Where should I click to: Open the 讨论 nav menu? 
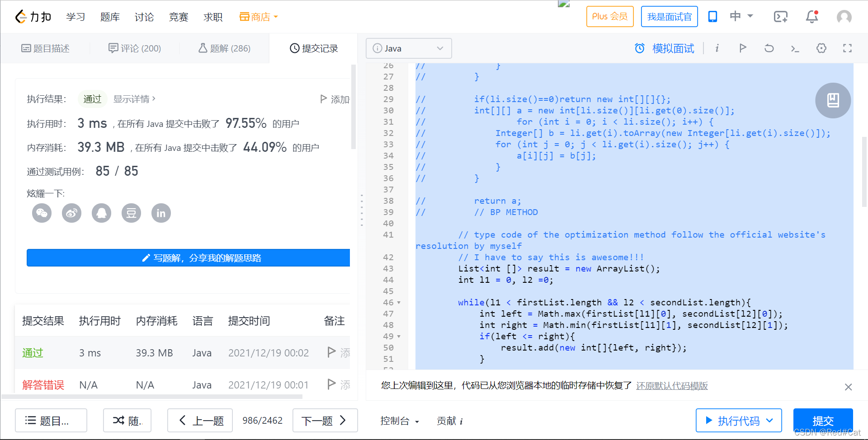144,17
